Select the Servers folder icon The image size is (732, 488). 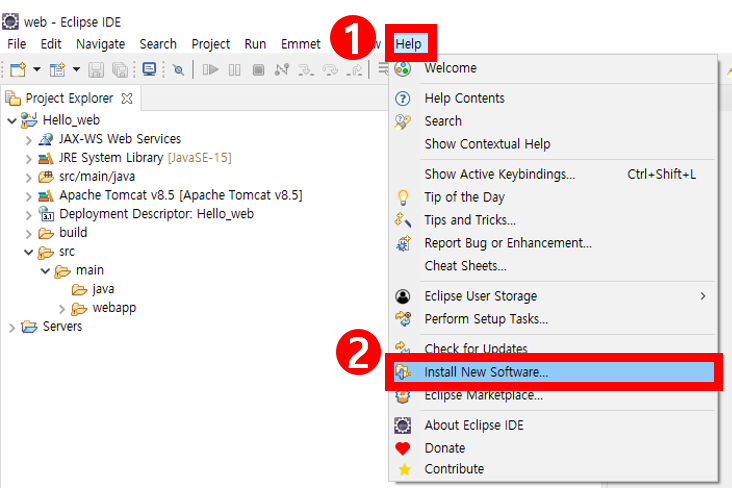point(29,326)
